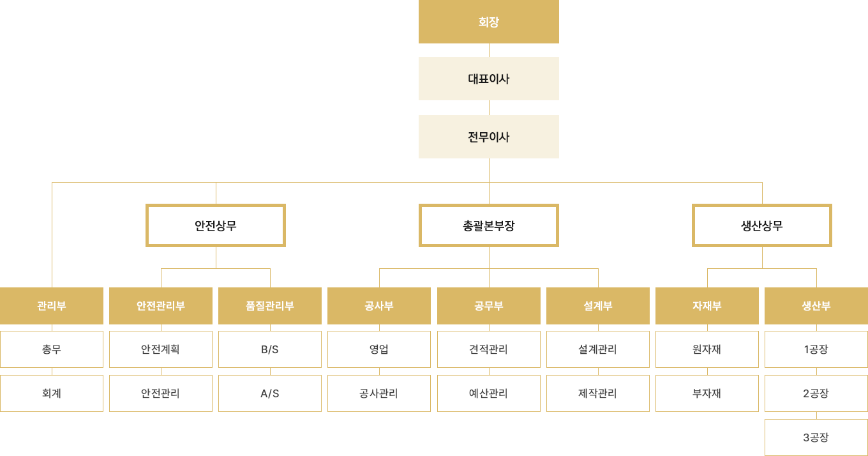Click the 회장 box at top

(x=489, y=22)
